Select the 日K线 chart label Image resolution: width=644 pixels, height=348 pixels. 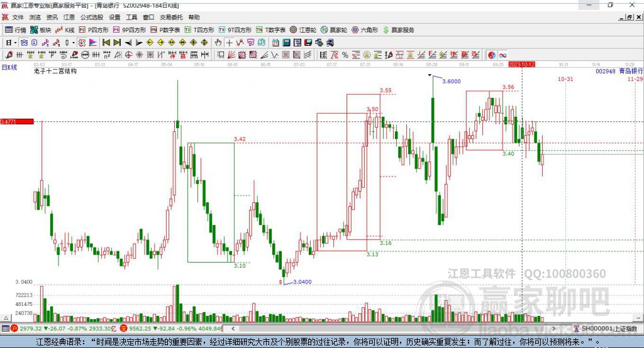(x=9, y=67)
